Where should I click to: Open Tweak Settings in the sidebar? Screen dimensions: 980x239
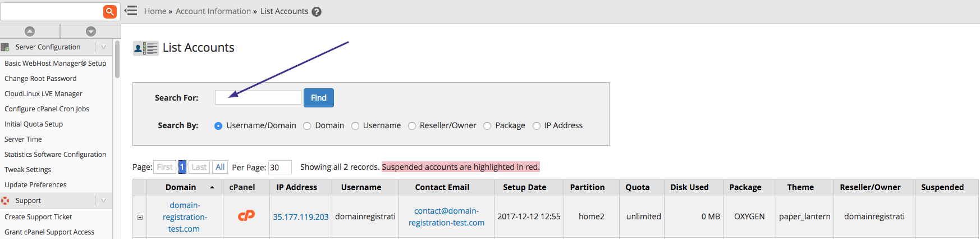28,170
